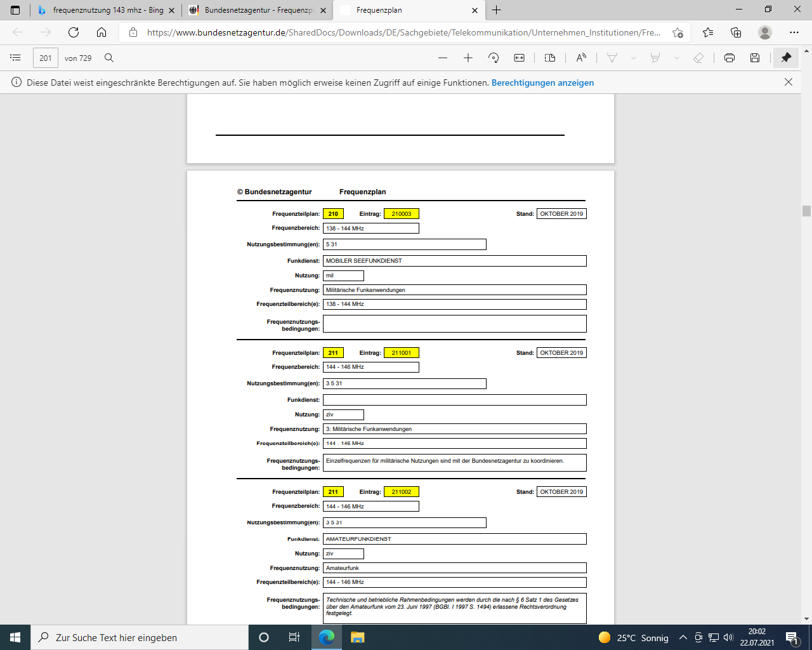The image size is (812, 650).
Task: Open the Berechtigungen anzeigen link
Action: tap(542, 83)
